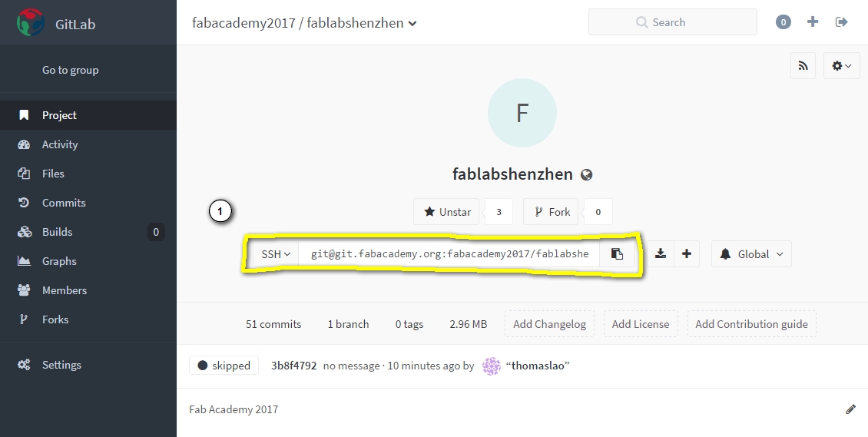The image size is (868, 437).
Task: Click the plus icon beside download button
Action: pos(687,254)
